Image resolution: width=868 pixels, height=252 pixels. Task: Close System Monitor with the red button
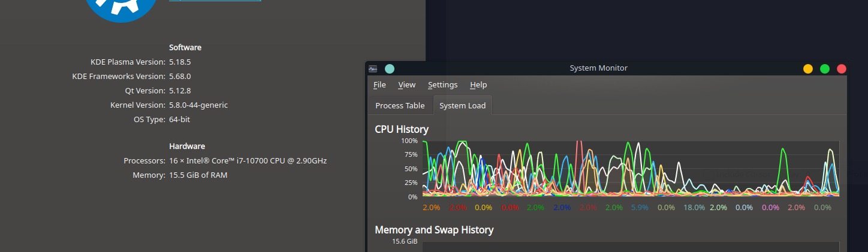pyautogui.click(x=842, y=69)
